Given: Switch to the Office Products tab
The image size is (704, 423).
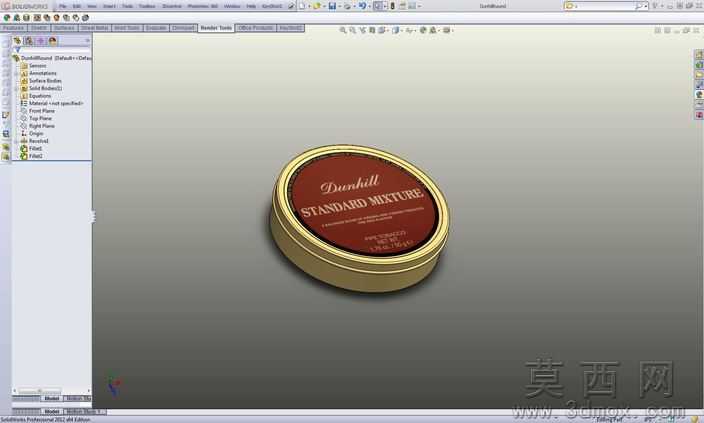Looking at the screenshot, I should [255, 28].
